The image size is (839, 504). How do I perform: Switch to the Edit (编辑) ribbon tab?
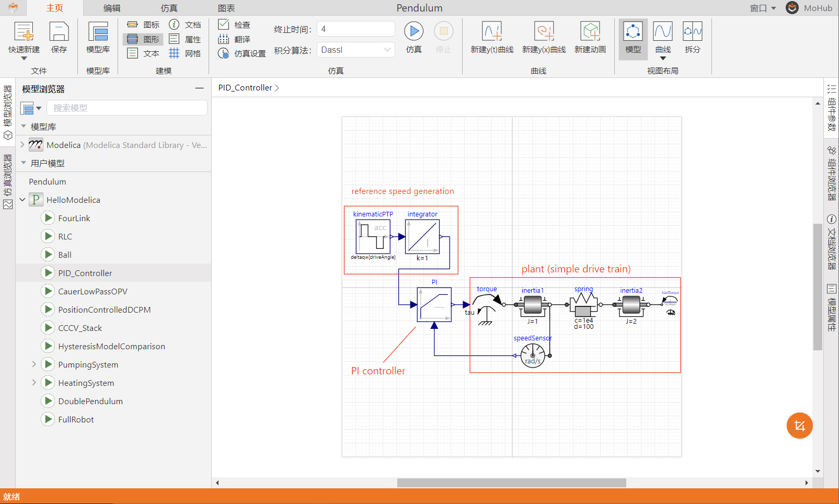click(x=112, y=8)
